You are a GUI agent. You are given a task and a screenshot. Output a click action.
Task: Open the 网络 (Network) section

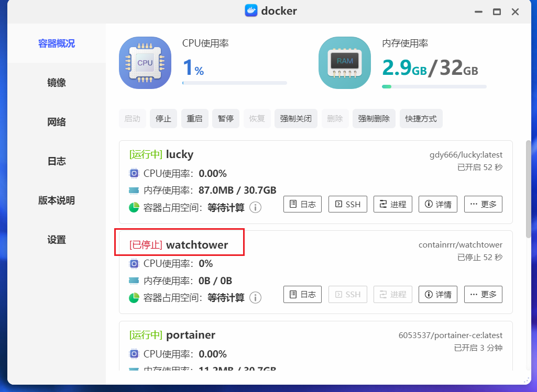pos(56,121)
